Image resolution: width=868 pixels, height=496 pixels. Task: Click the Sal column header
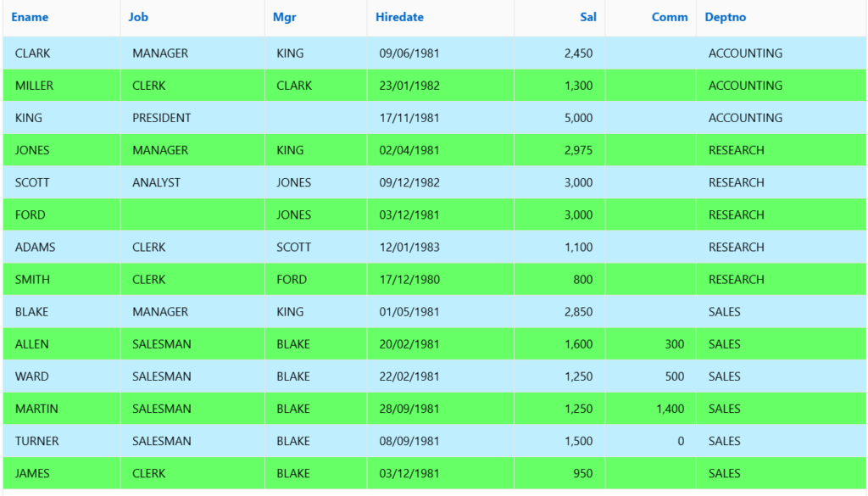pos(588,17)
